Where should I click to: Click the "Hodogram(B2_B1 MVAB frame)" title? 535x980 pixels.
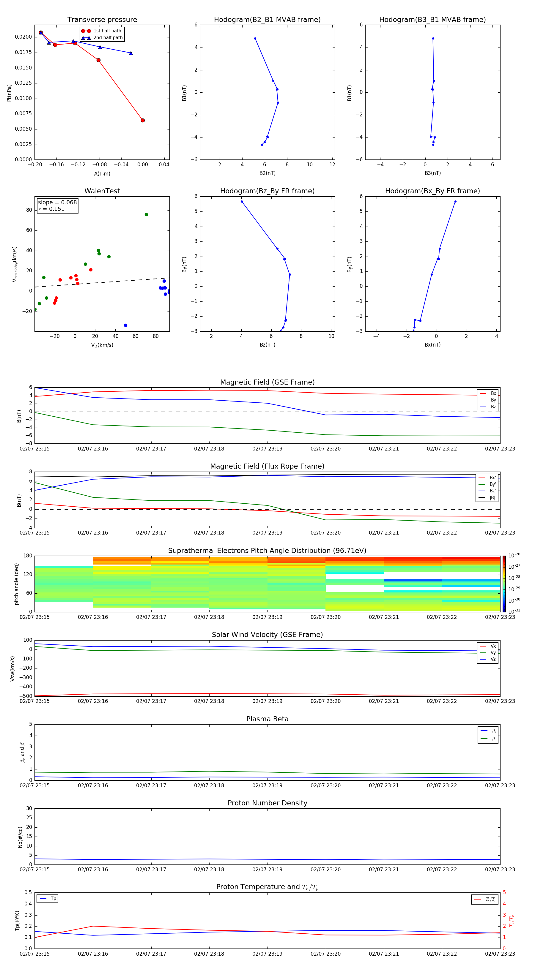(267, 20)
